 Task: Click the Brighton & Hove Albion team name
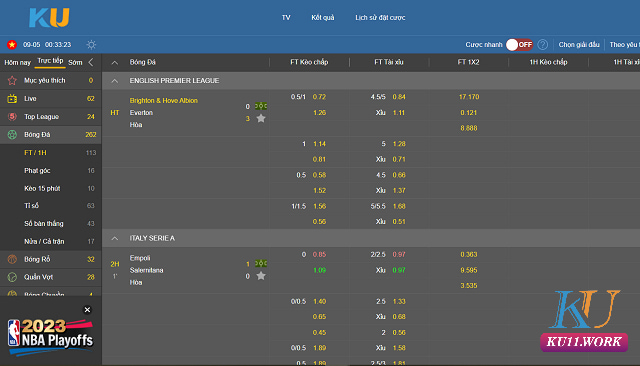164,100
